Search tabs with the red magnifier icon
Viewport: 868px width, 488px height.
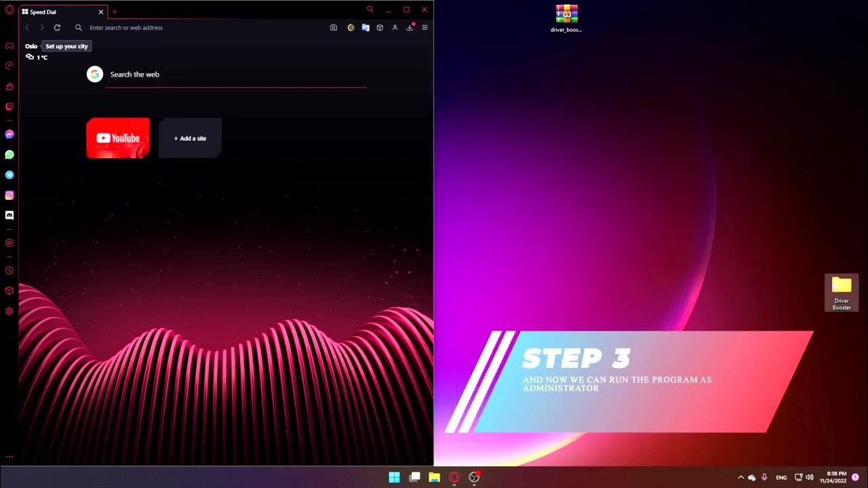[x=370, y=9]
